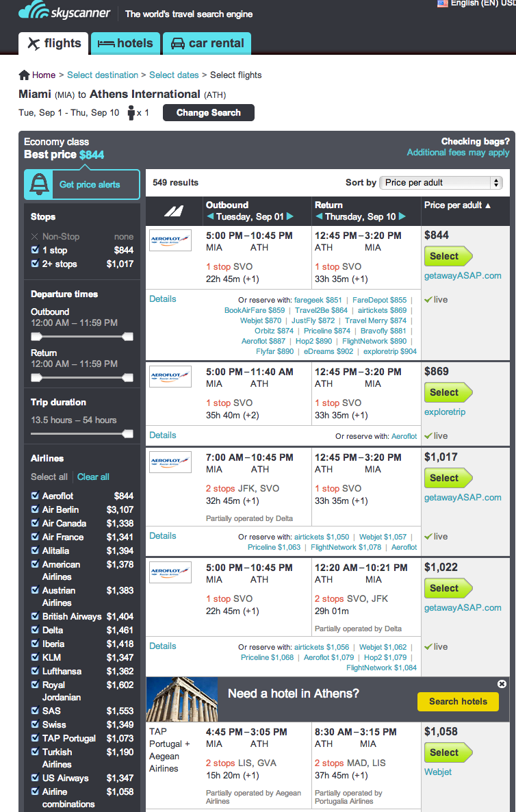Click the Trip duration slider handle

(x=127, y=433)
